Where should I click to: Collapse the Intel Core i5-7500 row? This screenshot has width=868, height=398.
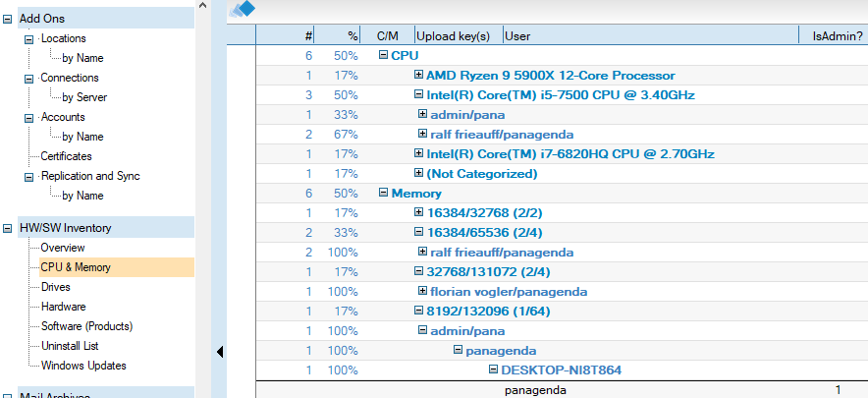tap(418, 94)
